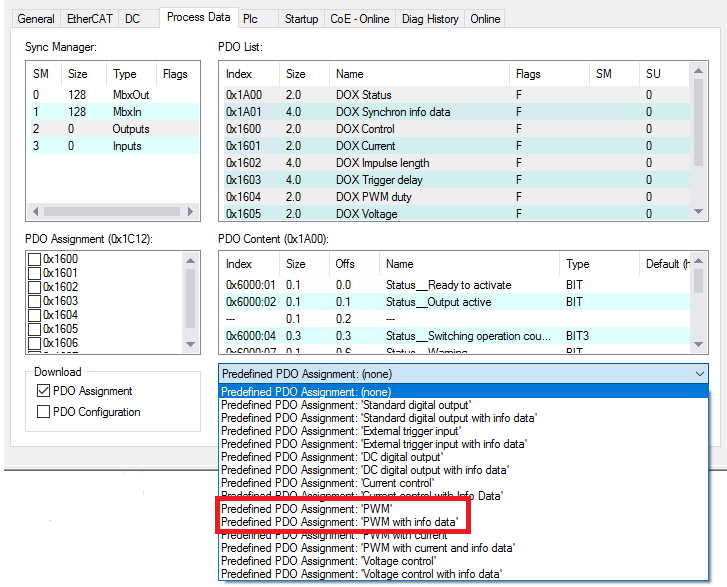Toggle the 0x1604 PDO assignment checkbox
The image size is (727, 587).
[x=35, y=315]
